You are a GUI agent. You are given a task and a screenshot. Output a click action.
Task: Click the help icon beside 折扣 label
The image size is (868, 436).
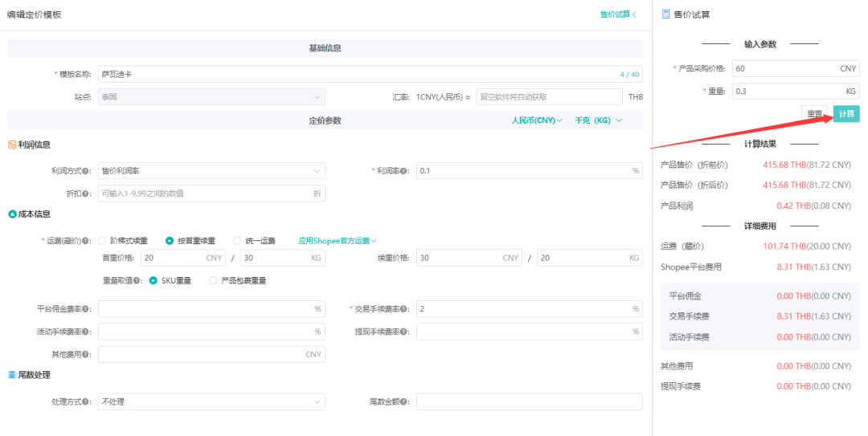tap(86, 194)
